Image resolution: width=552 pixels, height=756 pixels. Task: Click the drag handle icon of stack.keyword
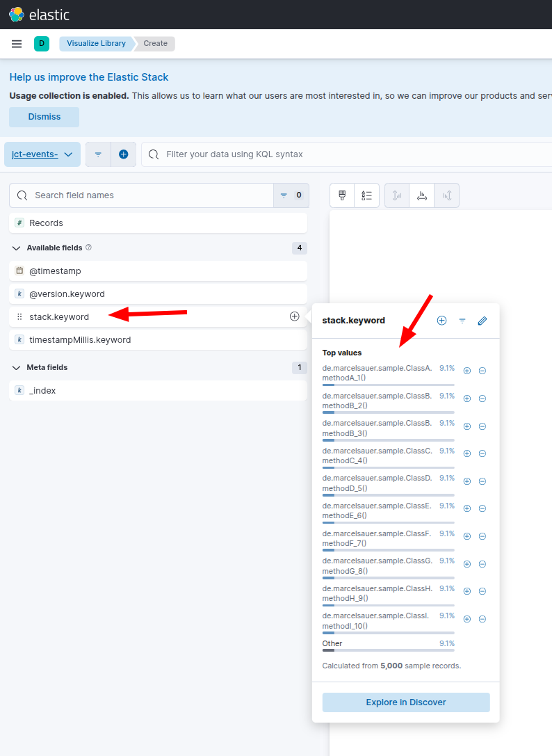point(19,316)
